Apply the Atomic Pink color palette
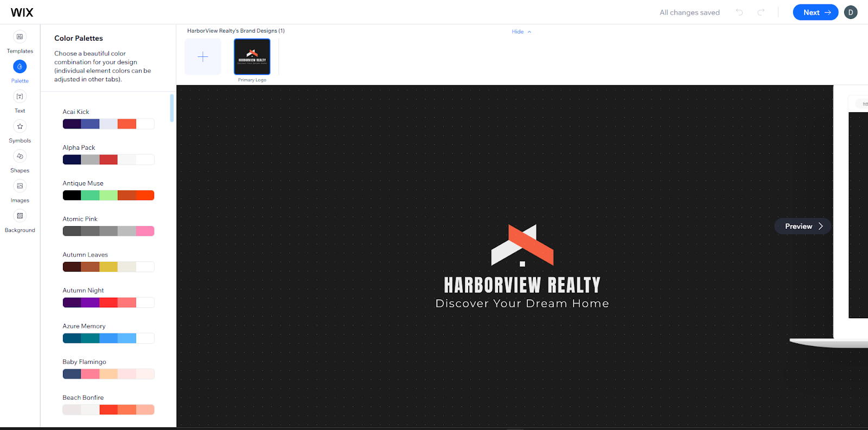The image size is (868, 430). point(108,231)
